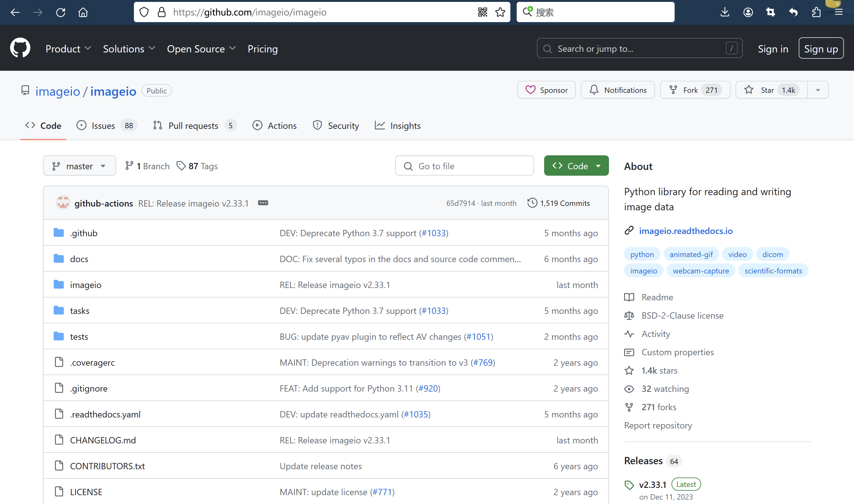Open 32 watching link

(665, 389)
